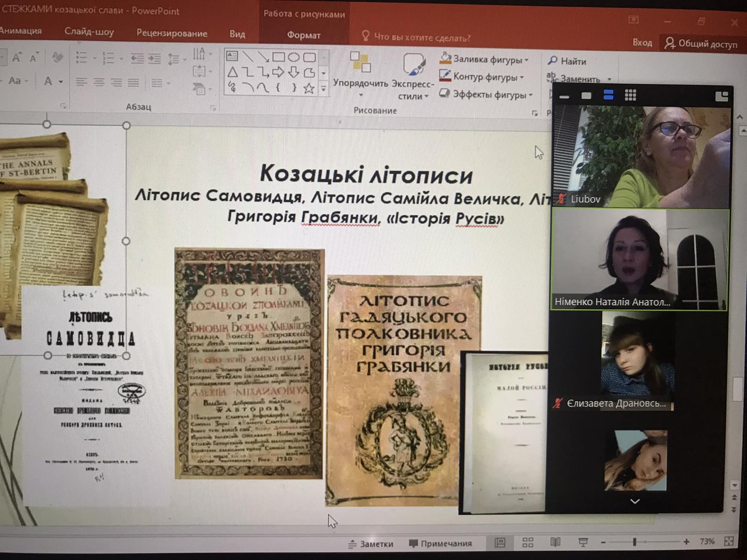This screenshot has width=747, height=560.
Task: Click fit slide to window icon
Action: 728,541
